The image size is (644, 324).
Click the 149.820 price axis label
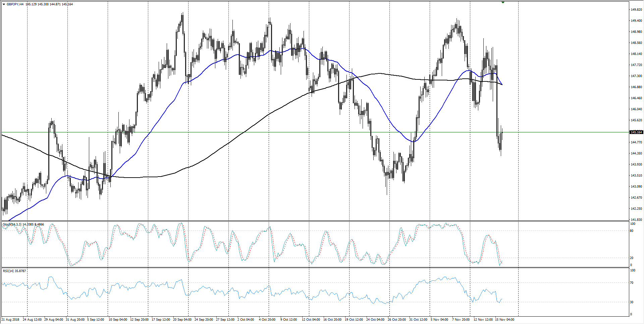[636, 10]
